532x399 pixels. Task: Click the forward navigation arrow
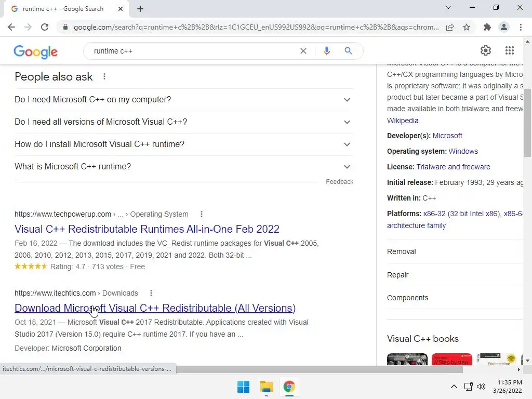[x=28, y=27]
